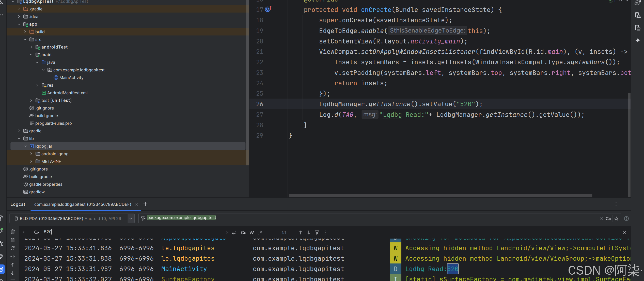Add a new Logcat tab
This screenshot has height=281, width=644.
[145, 204]
